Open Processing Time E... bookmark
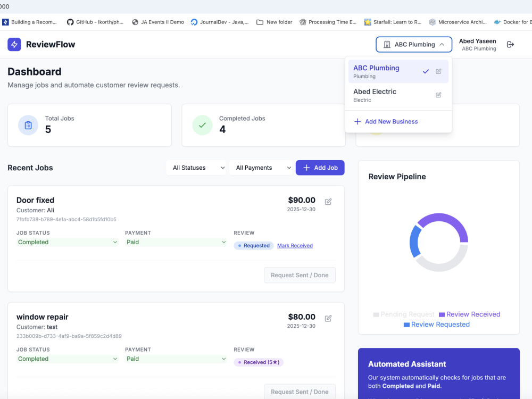The width and height of the screenshot is (532, 399). click(328, 22)
